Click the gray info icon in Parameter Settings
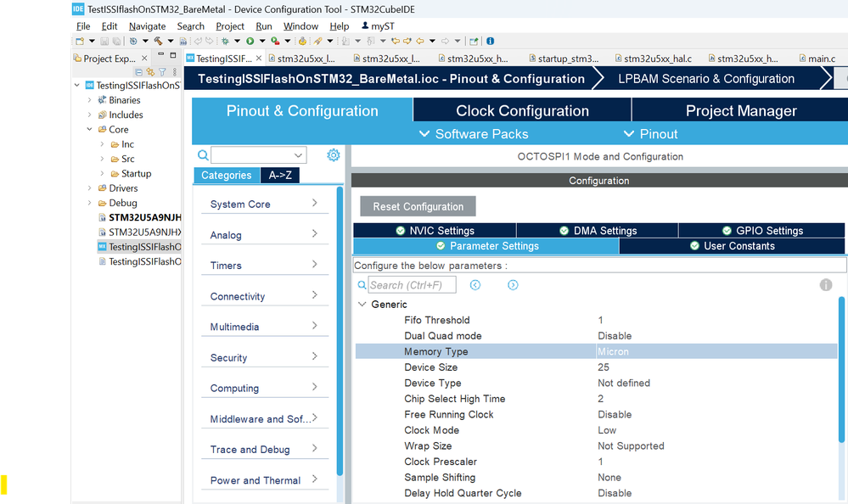This screenshot has width=848, height=504. tap(826, 285)
